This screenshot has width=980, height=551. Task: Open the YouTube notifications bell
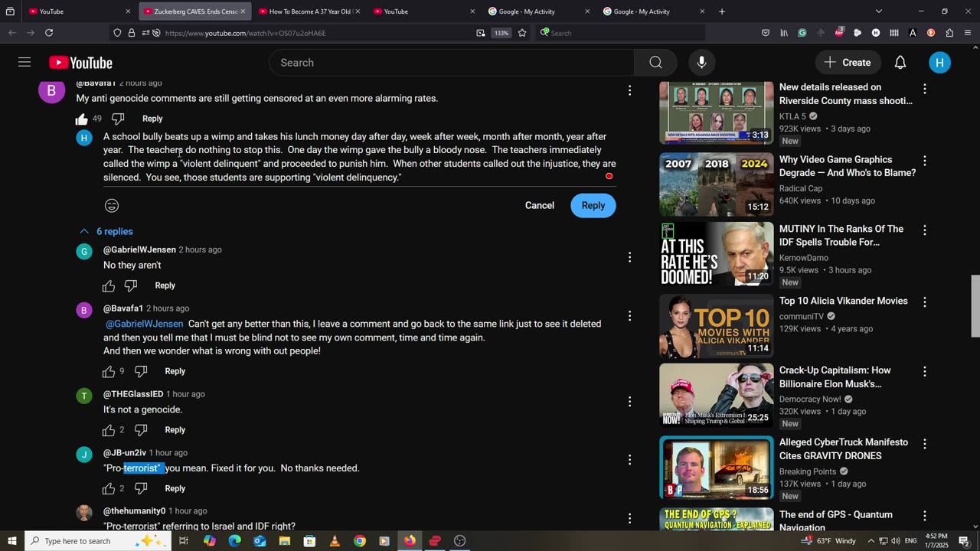(x=900, y=63)
